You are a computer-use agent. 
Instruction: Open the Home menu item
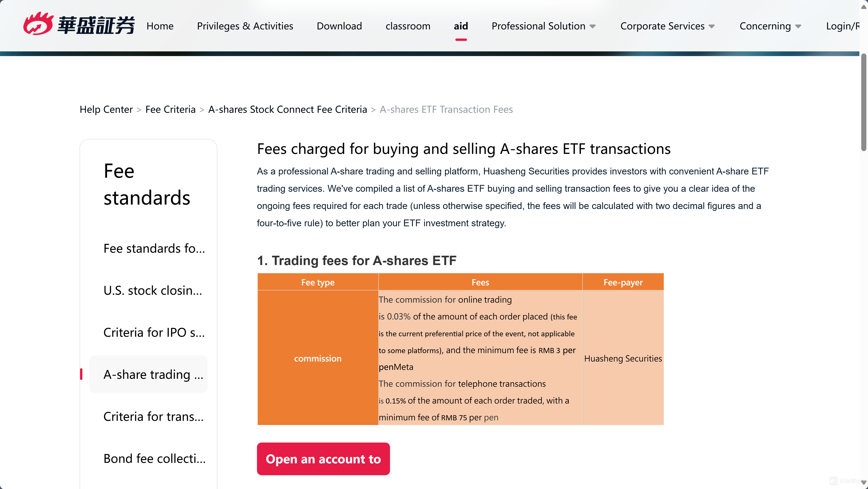[160, 26]
